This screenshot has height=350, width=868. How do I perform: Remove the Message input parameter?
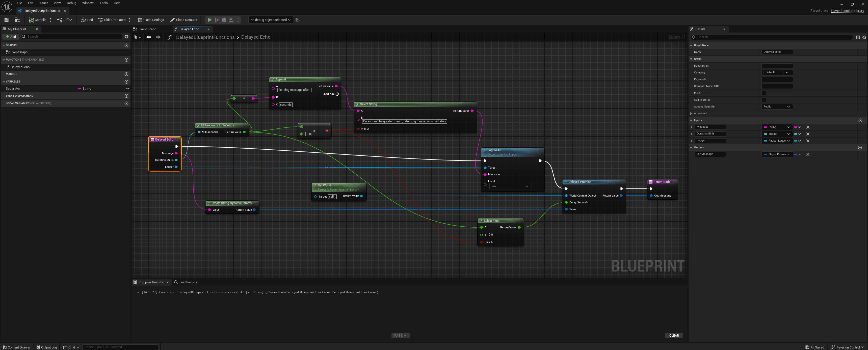[x=808, y=127]
